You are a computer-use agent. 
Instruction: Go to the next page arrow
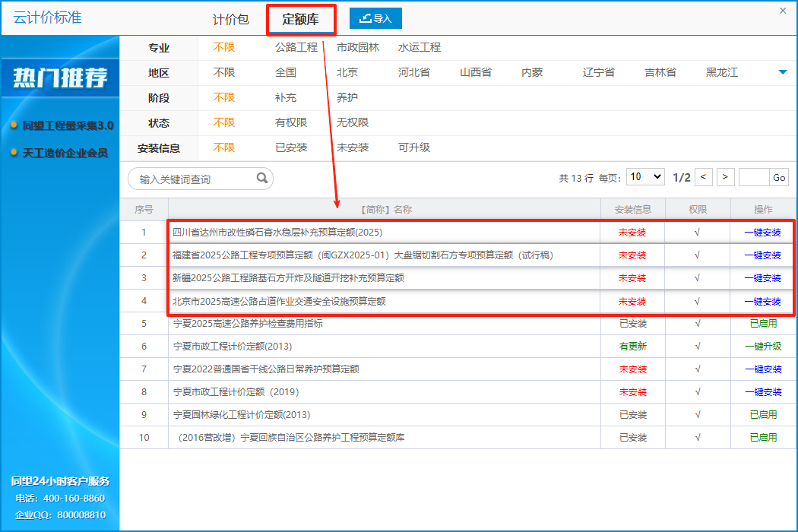click(726, 177)
